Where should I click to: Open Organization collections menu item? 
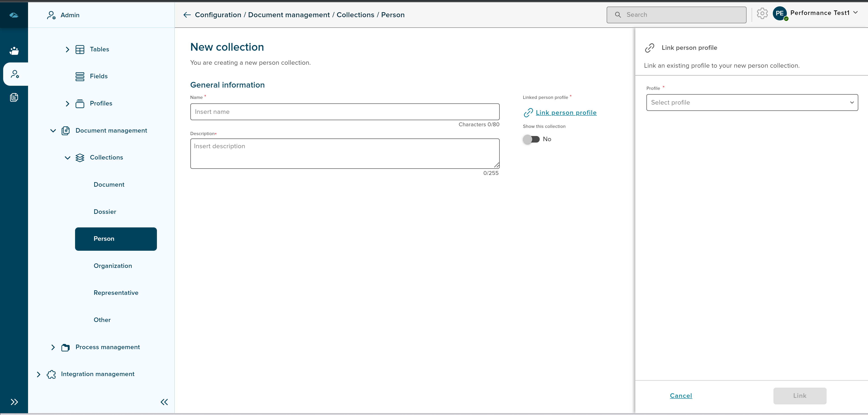tap(113, 266)
